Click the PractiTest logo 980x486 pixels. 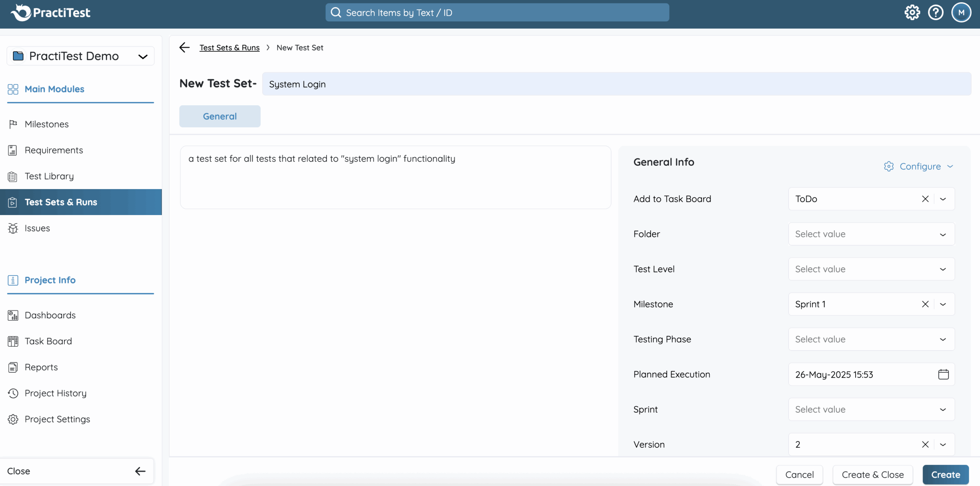(51, 13)
